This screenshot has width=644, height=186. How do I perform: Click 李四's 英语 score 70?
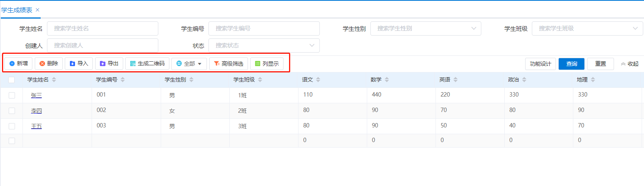tap(444, 110)
